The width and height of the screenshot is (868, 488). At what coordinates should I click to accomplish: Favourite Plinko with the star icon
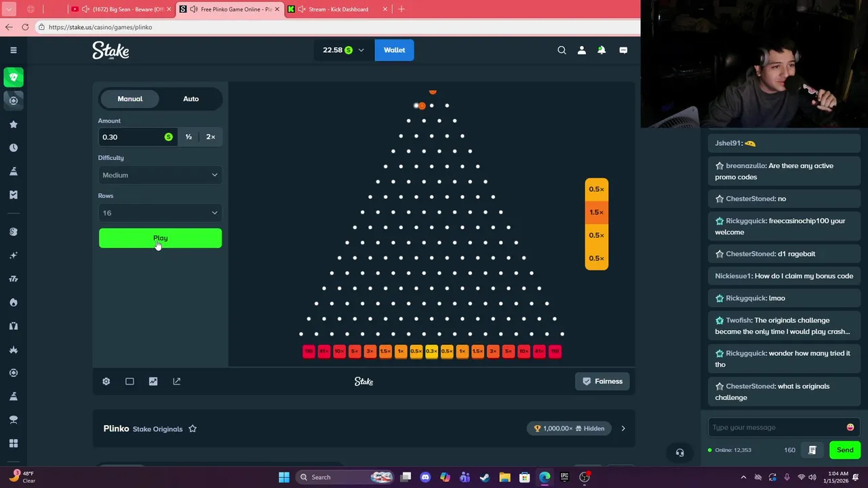pos(193,428)
